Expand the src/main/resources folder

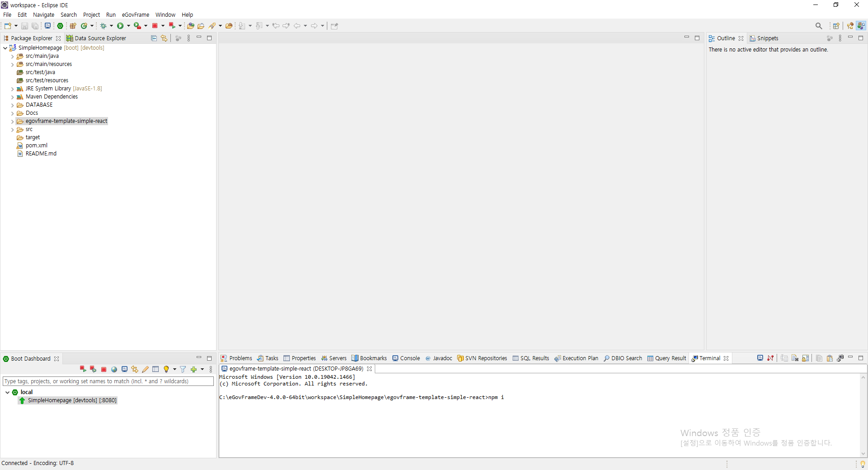(12, 65)
